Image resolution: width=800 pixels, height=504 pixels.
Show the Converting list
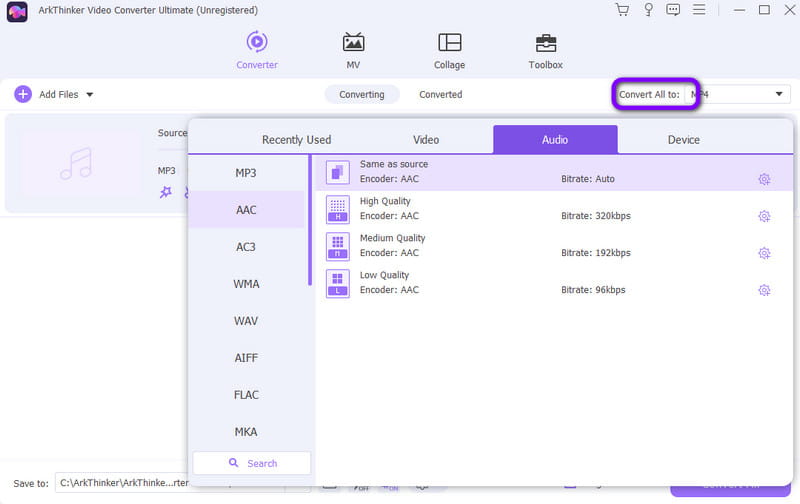[362, 94]
